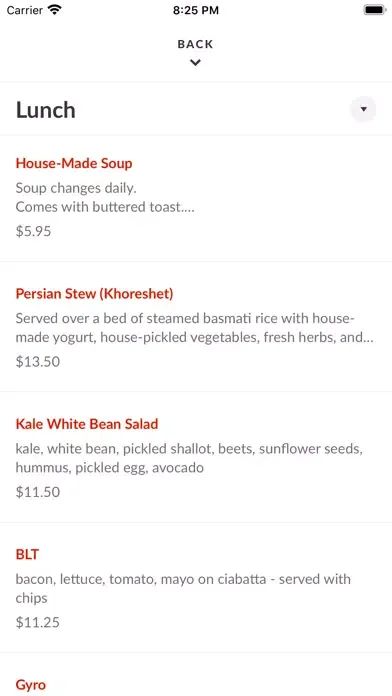Screen dimensions: 392x696
Task: Tap the Lunch section heading
Action: (x=46, y=110)
